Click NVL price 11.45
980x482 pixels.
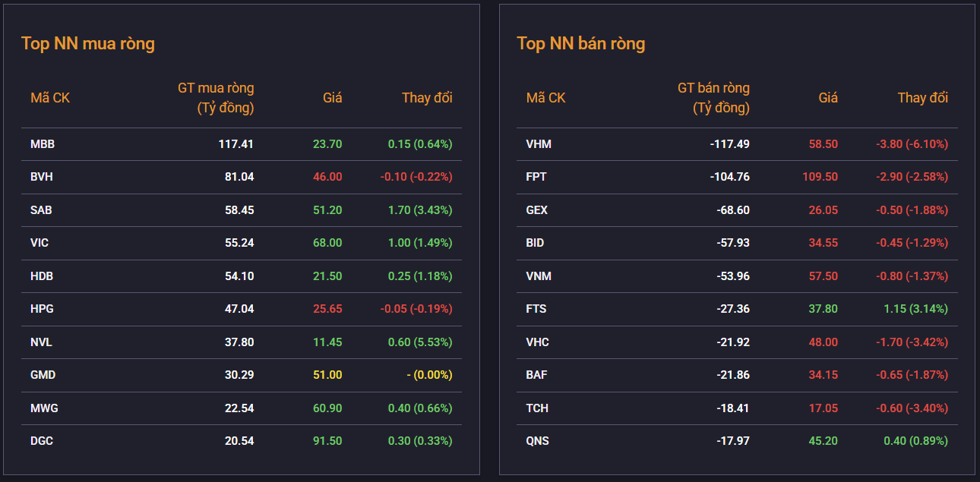[x=327, y=342]
